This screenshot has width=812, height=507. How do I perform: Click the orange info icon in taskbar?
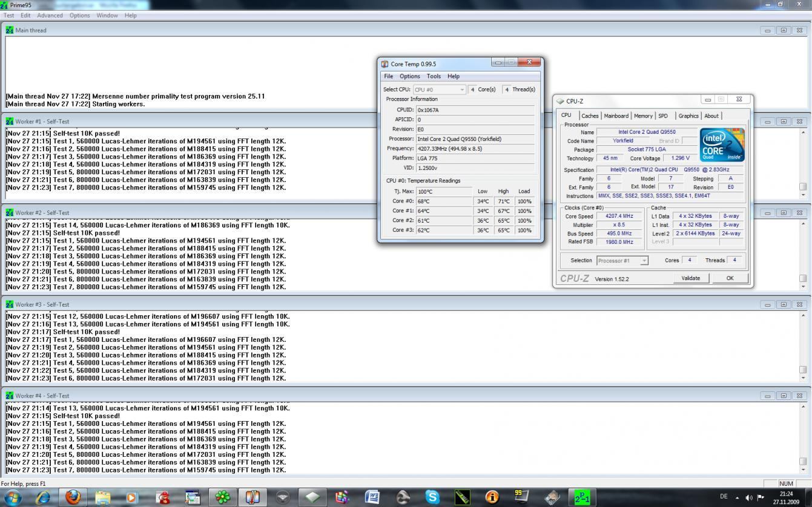(x=492, y=497)
